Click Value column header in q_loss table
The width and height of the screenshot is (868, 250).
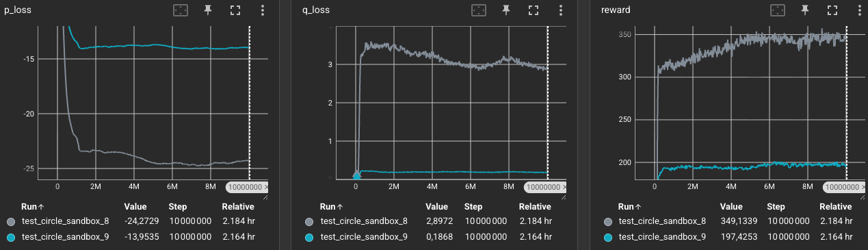pos(436,206)
